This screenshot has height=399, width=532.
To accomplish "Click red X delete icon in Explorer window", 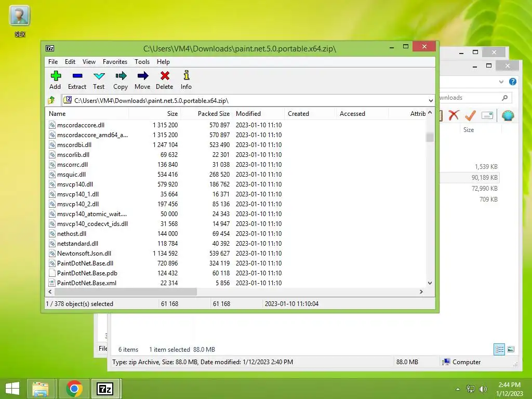I will (x=454, y=115).
